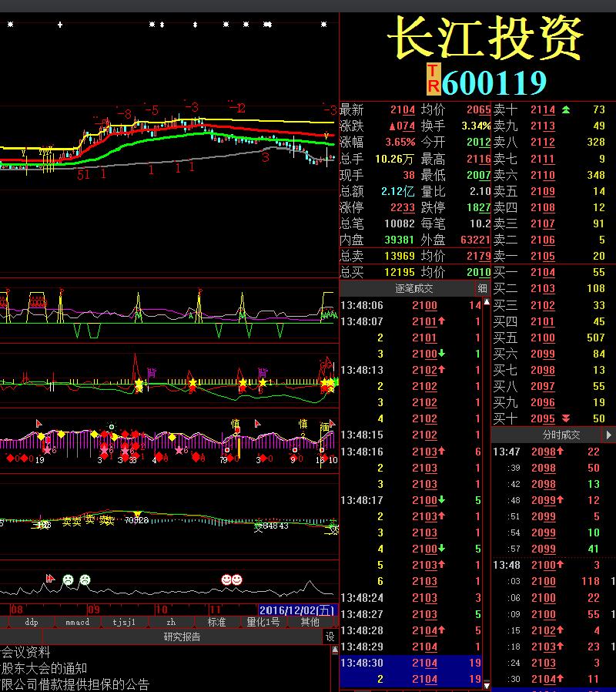The width and height of the screenshot is (616, 692).
Task: Click the 研究报告 panel header
Action: tap(182, 637)
